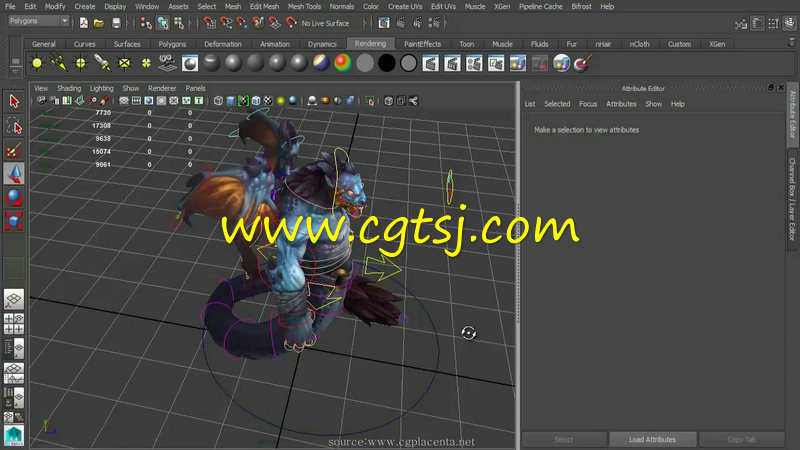Open viewport View menu
This screenshot has width=800, height=450.
click(x=41, y=88)
